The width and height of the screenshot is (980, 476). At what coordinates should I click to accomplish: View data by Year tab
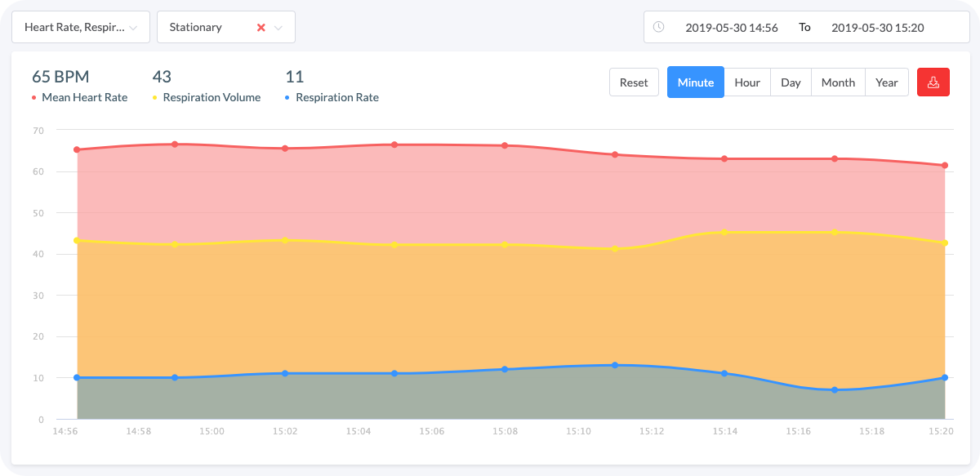point(887,82)
